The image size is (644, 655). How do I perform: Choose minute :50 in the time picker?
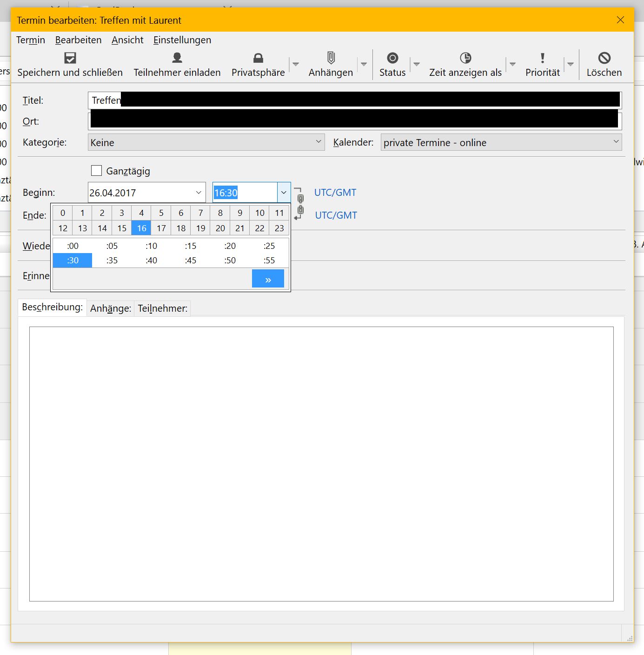click(230, 260)
